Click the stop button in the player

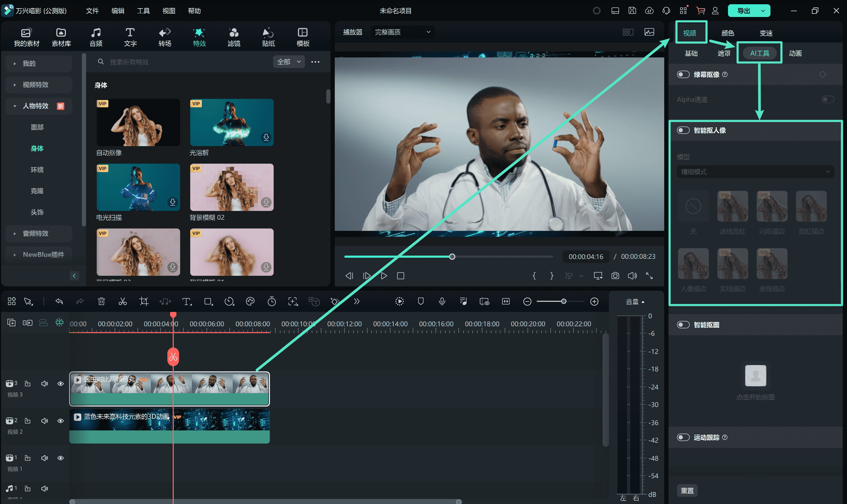coord(401,276)
